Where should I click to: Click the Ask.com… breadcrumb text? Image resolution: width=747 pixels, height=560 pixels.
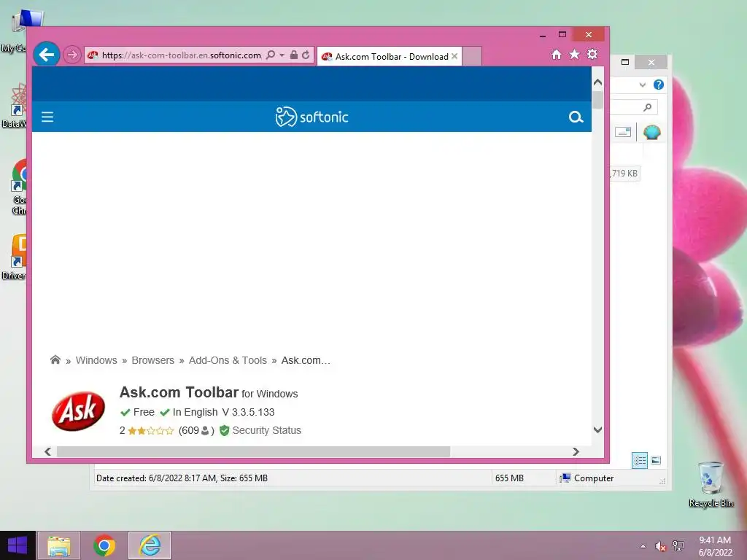click(x=306, y=360)
